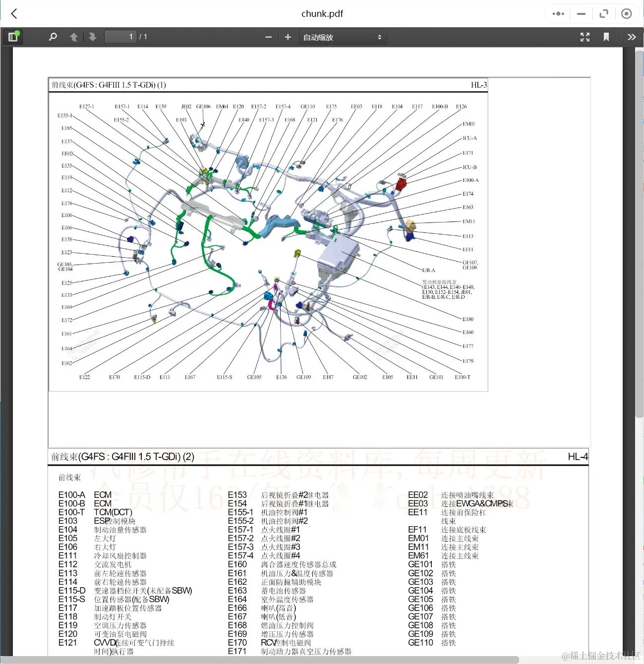Viewport: 644px width, 664px height.
Task: Zoom in with the plus button
Action: tap(288, 37)
